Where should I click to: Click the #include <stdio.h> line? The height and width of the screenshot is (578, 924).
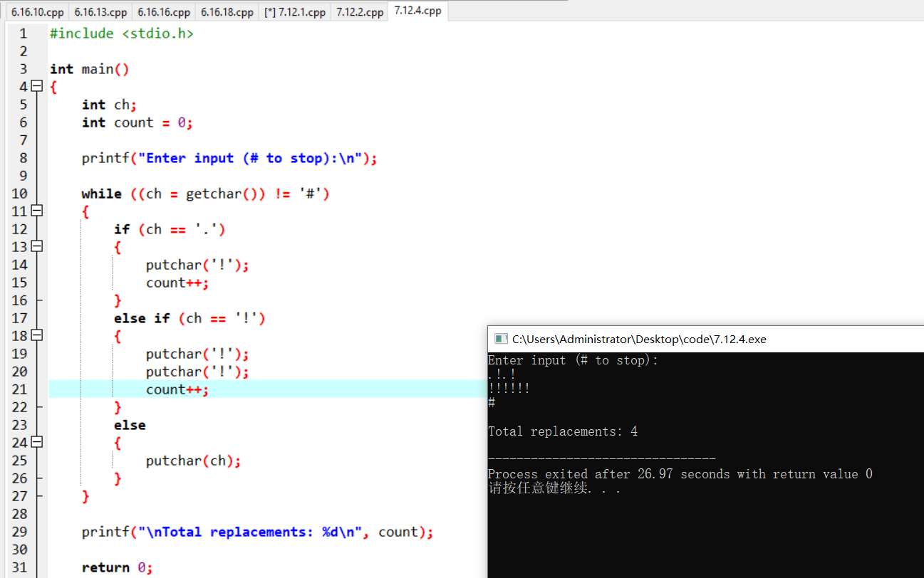(121, 33)
